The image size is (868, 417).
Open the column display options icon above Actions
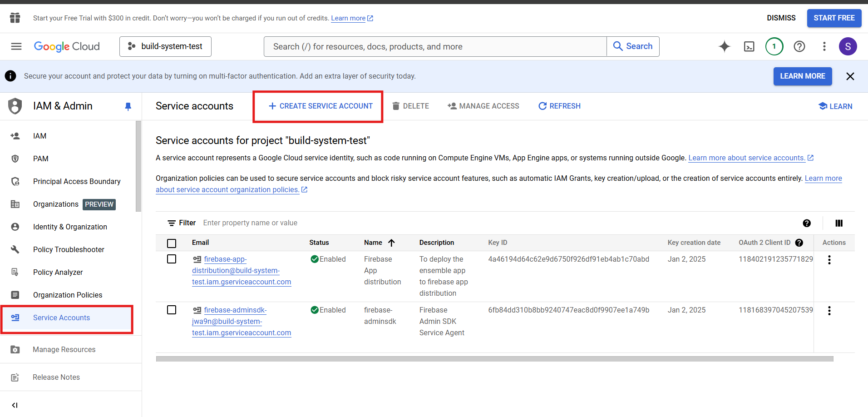click(838, 223)
